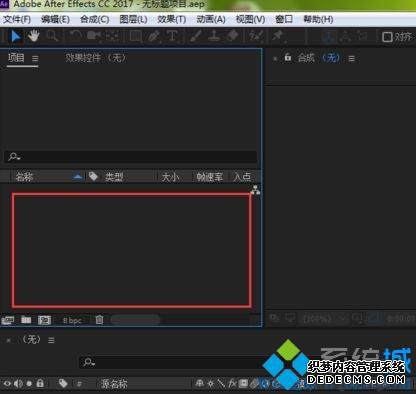This screenshot has height=394, width=416.
Task: Click the new folder icon in Project panel
Action: pos(26,320)
